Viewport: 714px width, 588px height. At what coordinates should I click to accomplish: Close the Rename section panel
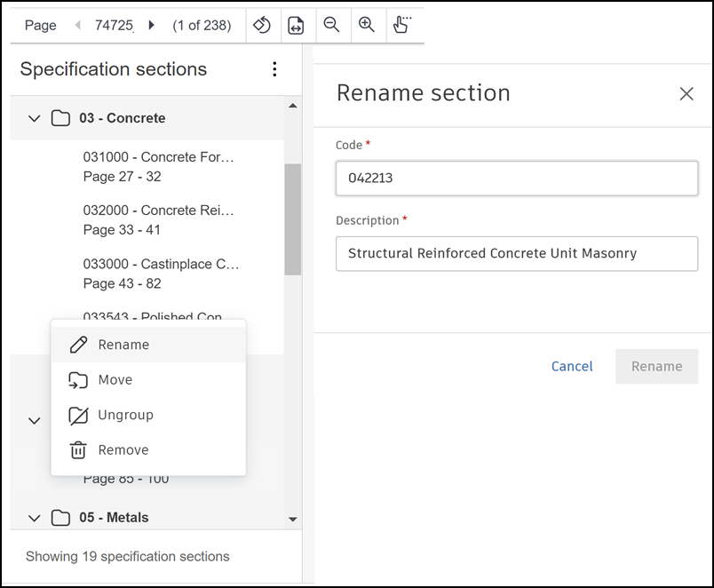686,93
